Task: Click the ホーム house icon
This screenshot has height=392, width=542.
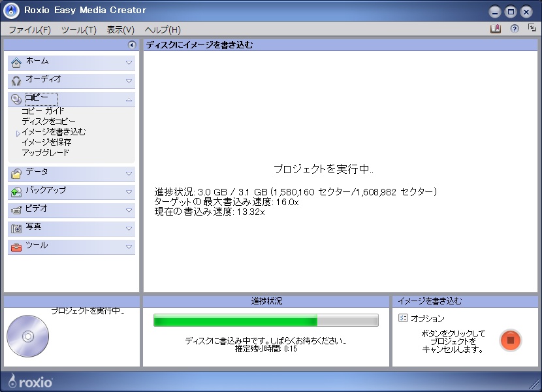Action: [x=16, y=63]
